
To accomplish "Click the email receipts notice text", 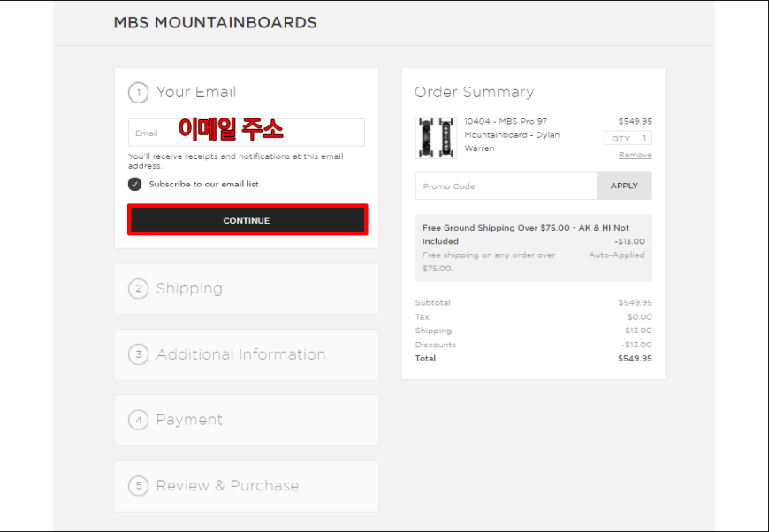I will tap(236, 161).
